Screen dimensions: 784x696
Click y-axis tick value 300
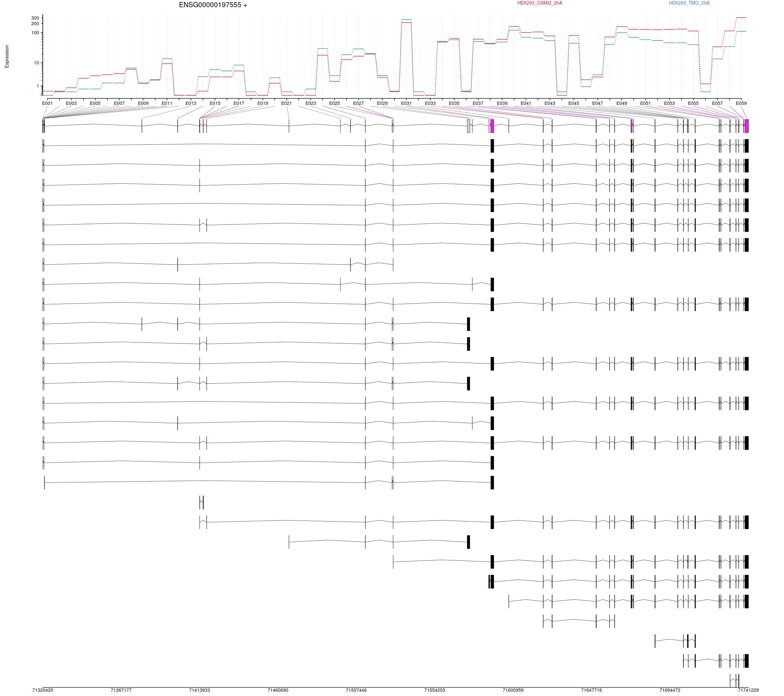35,18
